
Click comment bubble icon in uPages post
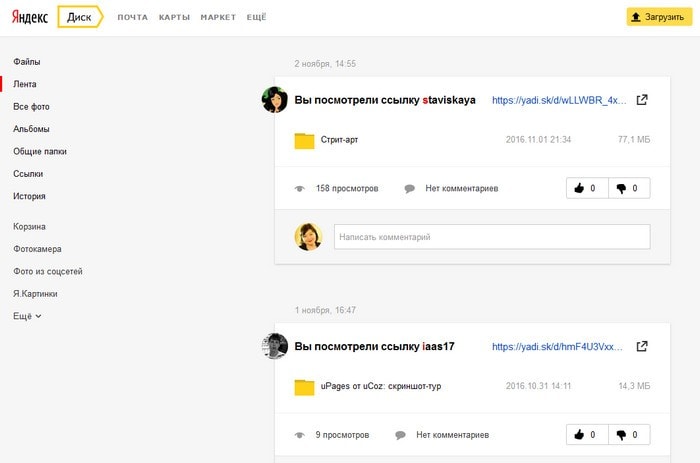click(400, 435)
